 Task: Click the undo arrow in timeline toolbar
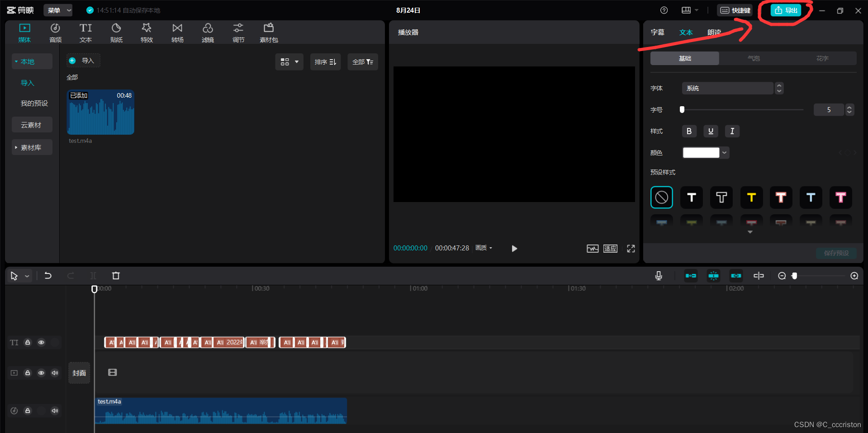pyautogui.click(x=48, y=276)
